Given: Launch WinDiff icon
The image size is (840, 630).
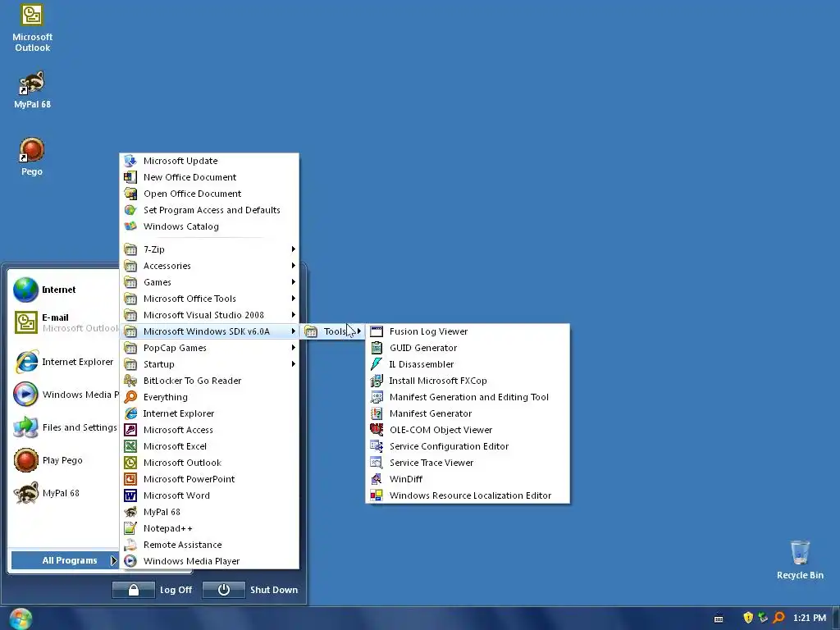Looking at the screenshot, I should tap(377, 479).
